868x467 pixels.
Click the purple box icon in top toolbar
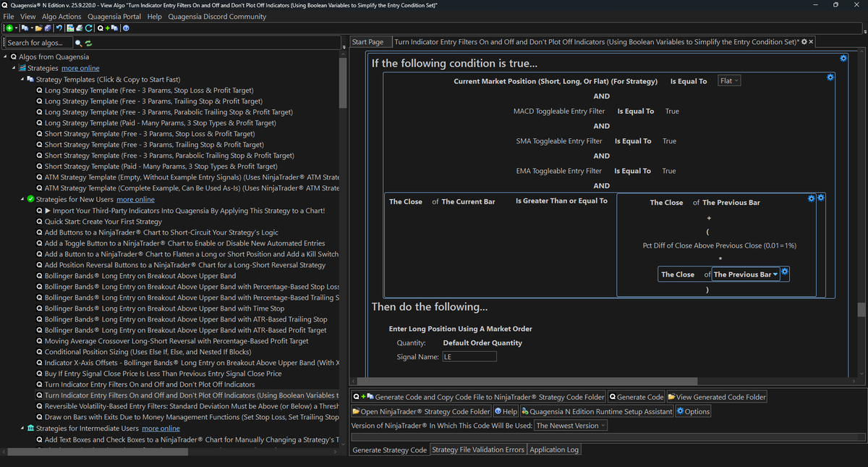click(x=48, y=28)
